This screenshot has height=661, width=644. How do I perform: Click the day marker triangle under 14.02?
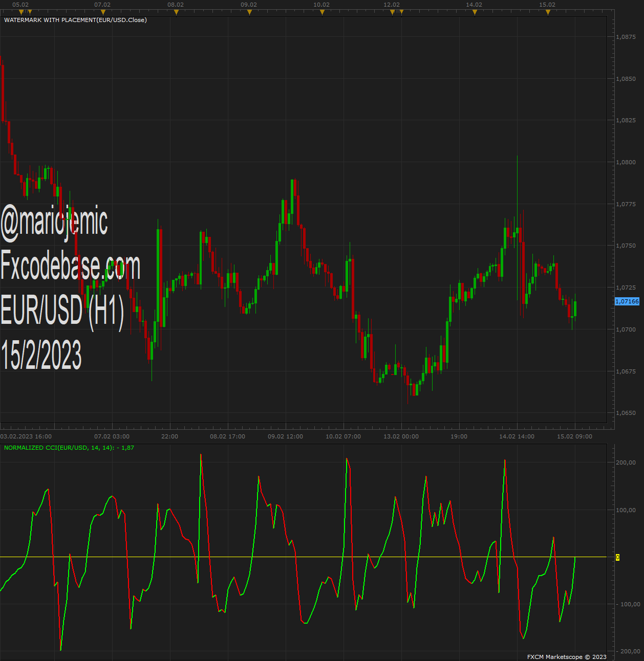(475, 12)
